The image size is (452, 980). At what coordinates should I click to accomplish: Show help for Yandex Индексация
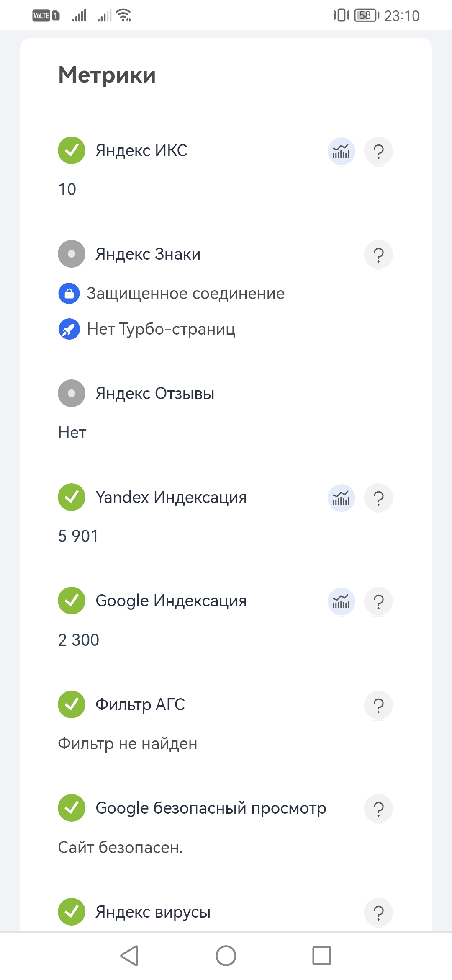pyautogui.click(x=378, y=498)
